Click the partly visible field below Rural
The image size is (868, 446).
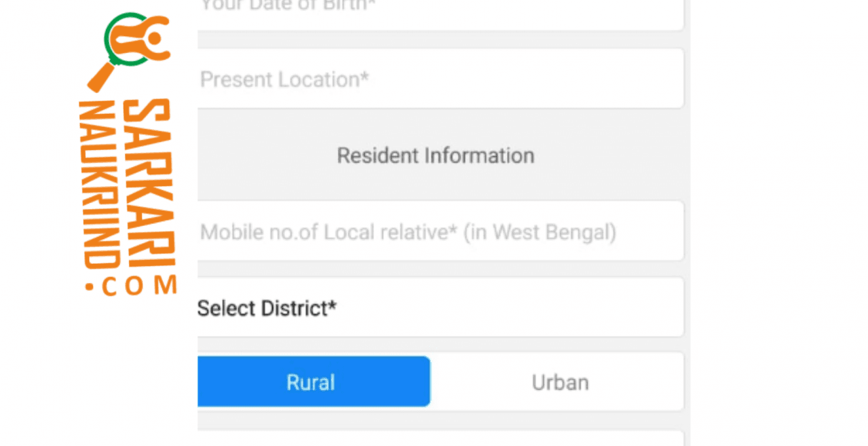pos(441,438)
